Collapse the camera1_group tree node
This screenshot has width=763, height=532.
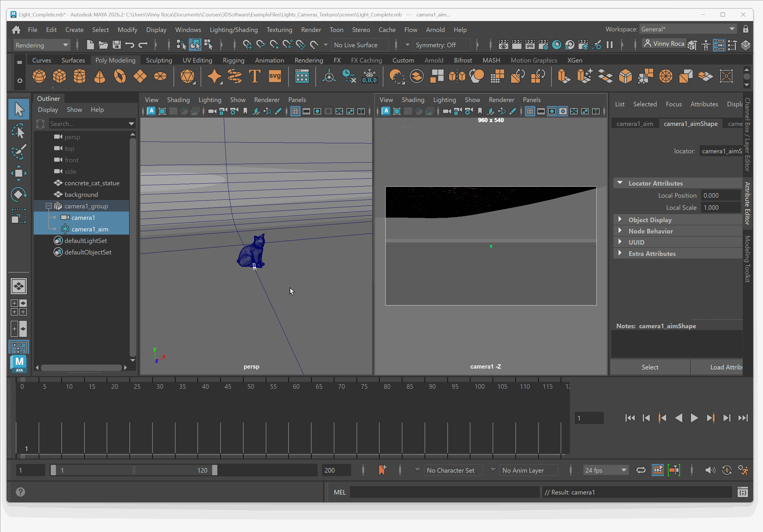[x=48, y=206]
